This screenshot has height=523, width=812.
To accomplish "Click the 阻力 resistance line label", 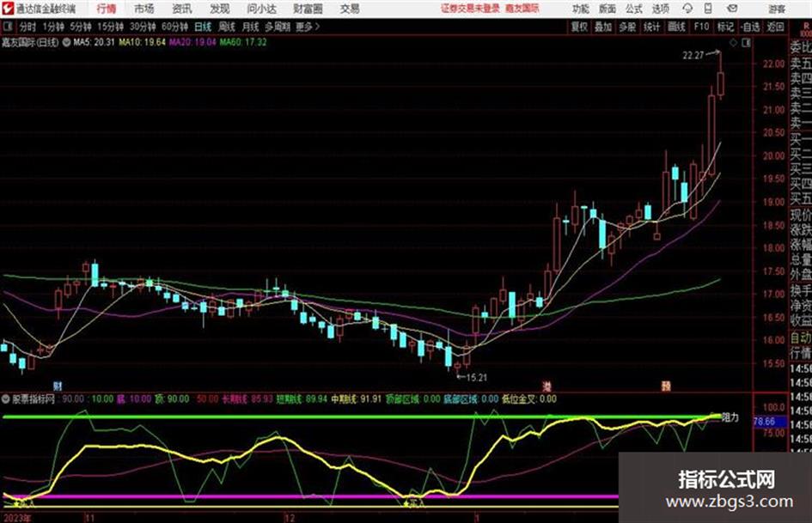I will (x=730, y=417).
